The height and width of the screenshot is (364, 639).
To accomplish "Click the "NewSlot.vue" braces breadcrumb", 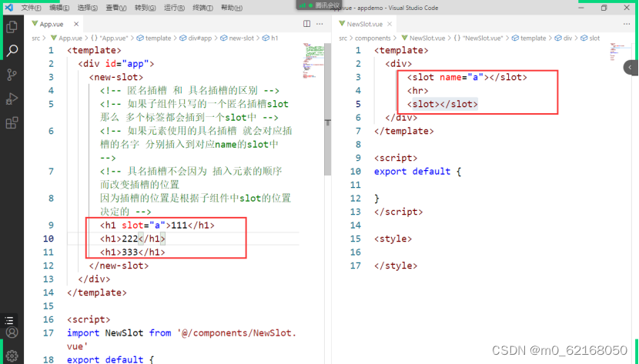I will click(478, 38).
